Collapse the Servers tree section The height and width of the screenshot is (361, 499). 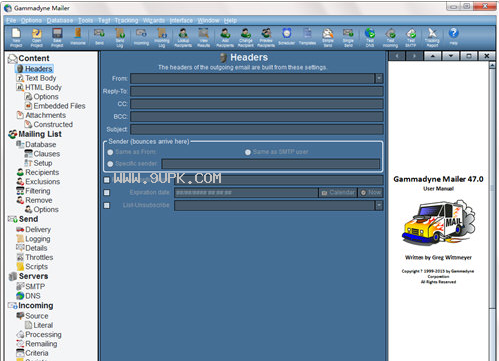coord(28,276)
